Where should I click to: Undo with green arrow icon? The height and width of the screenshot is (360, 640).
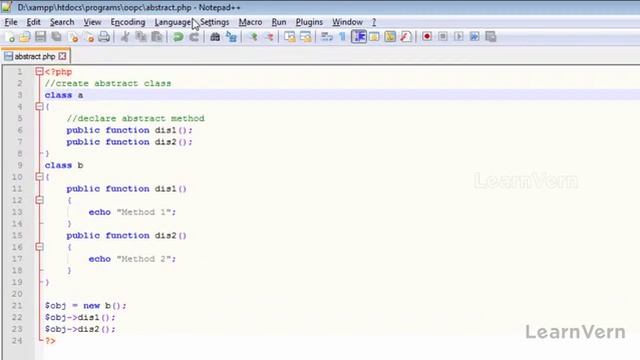click(x=178, y=37)
